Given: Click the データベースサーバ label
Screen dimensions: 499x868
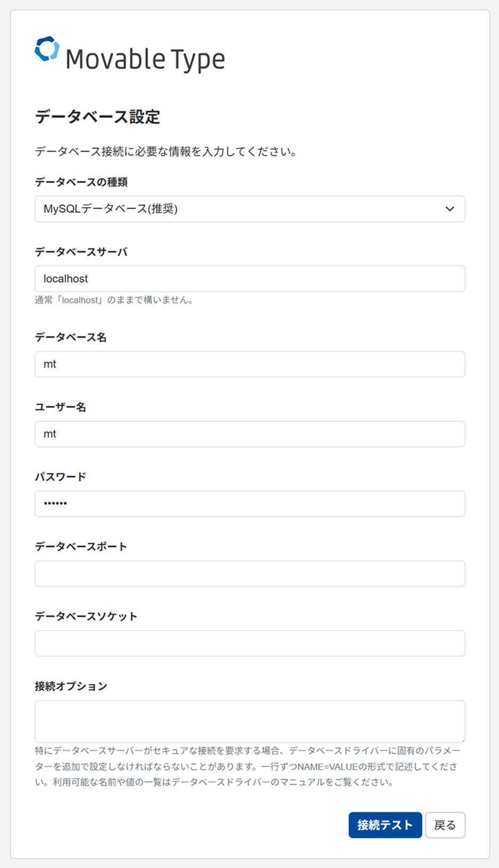Looking at the screenshot, I should click(81, 252).
